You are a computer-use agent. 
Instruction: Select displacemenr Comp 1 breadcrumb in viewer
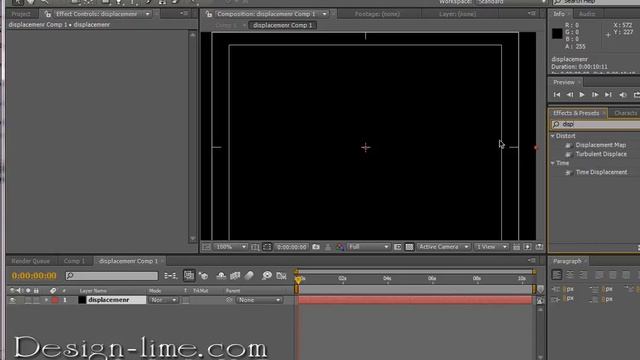[282, 25]
